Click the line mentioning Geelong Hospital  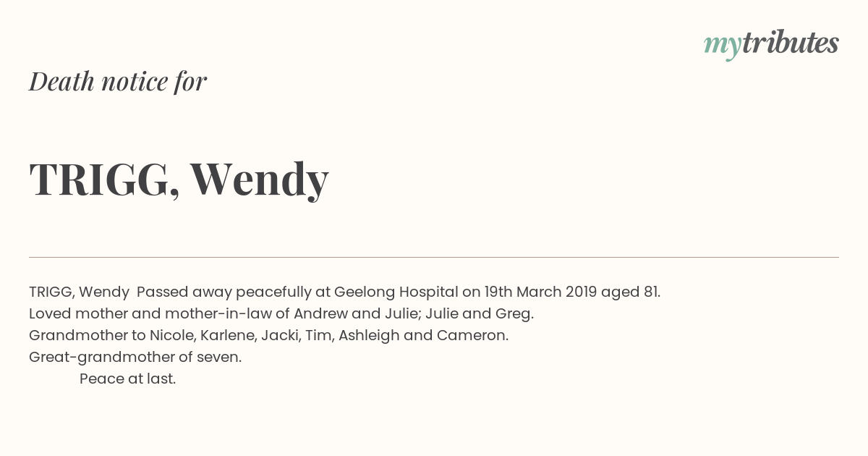[x=344, y=292]
